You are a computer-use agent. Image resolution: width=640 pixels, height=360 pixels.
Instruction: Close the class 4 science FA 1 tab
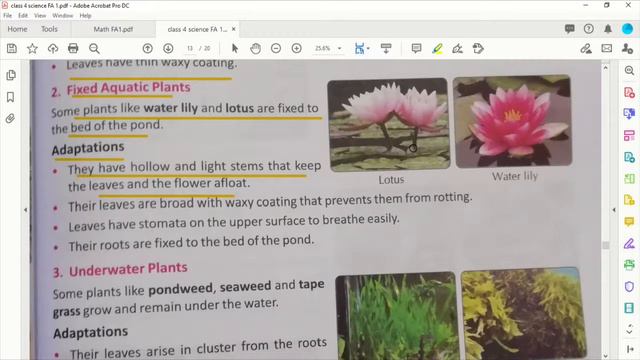233,29
